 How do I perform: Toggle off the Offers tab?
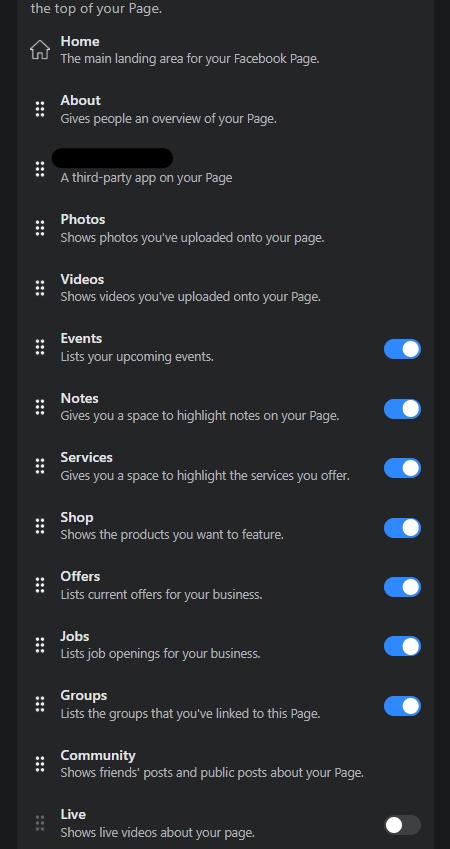point(402,587)
